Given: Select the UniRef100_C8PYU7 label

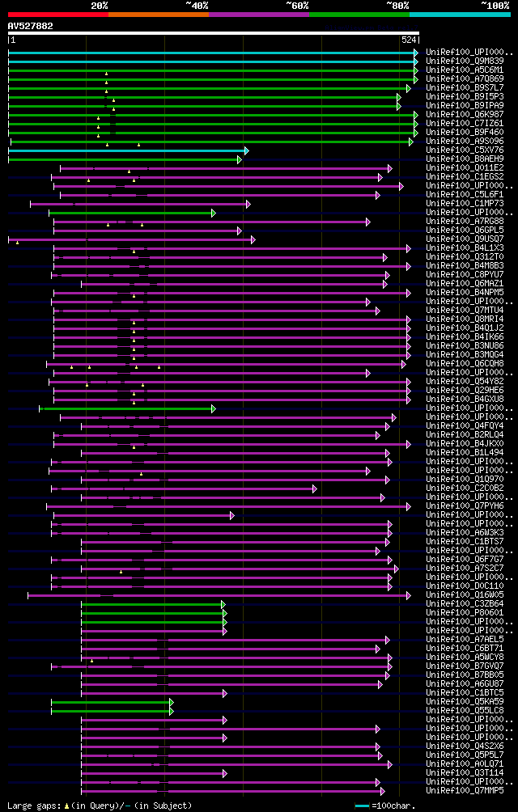Looking at the screenshot, I should [x=464, y=274].
